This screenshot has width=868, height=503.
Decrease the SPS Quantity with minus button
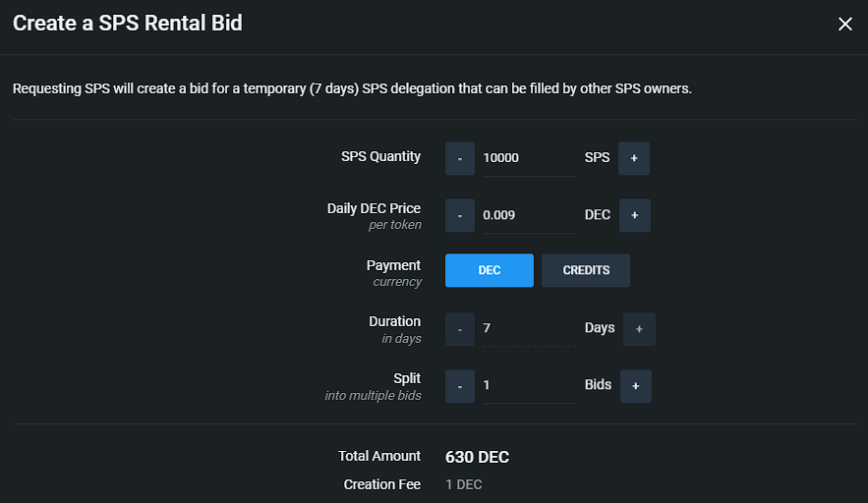[x=459, y=158]
